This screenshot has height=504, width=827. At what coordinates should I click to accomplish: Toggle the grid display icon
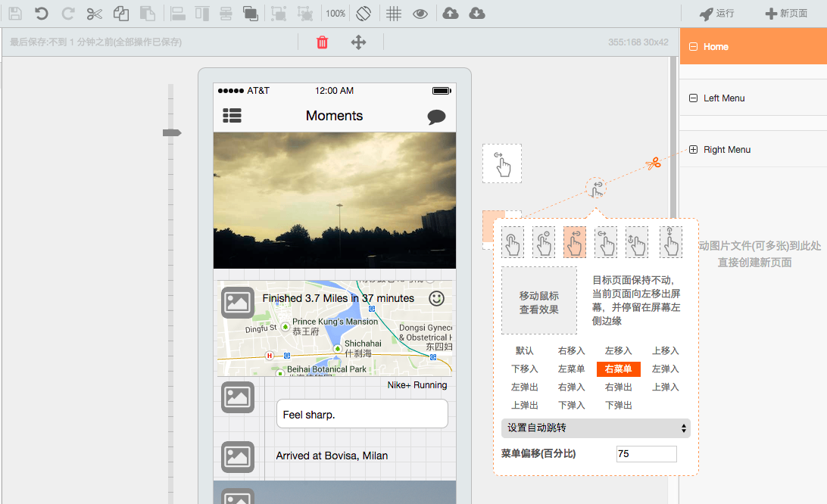pyautogui.click(x=394, y=13)
